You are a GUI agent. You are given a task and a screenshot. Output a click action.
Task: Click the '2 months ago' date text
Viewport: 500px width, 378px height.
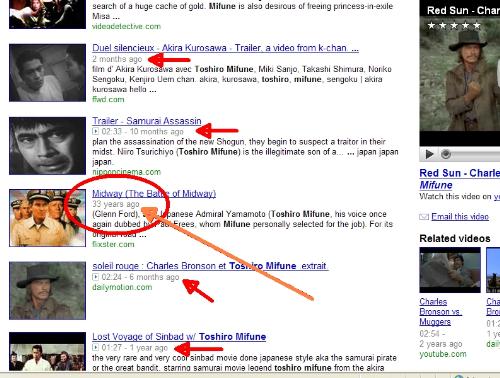[117, 59]
